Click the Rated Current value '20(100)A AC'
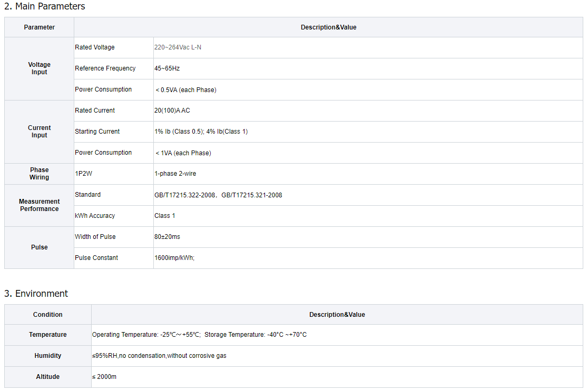This screenshot has width=588, height=391. click(172, 111)
